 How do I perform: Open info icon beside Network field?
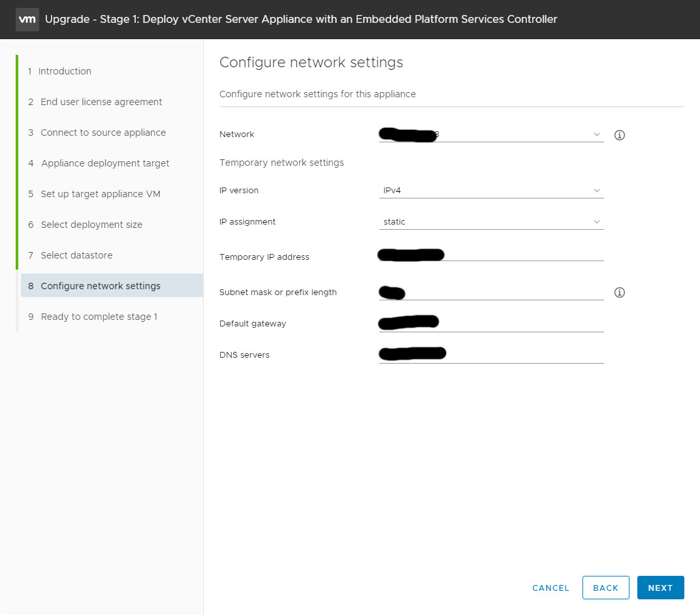click(619, 134)
